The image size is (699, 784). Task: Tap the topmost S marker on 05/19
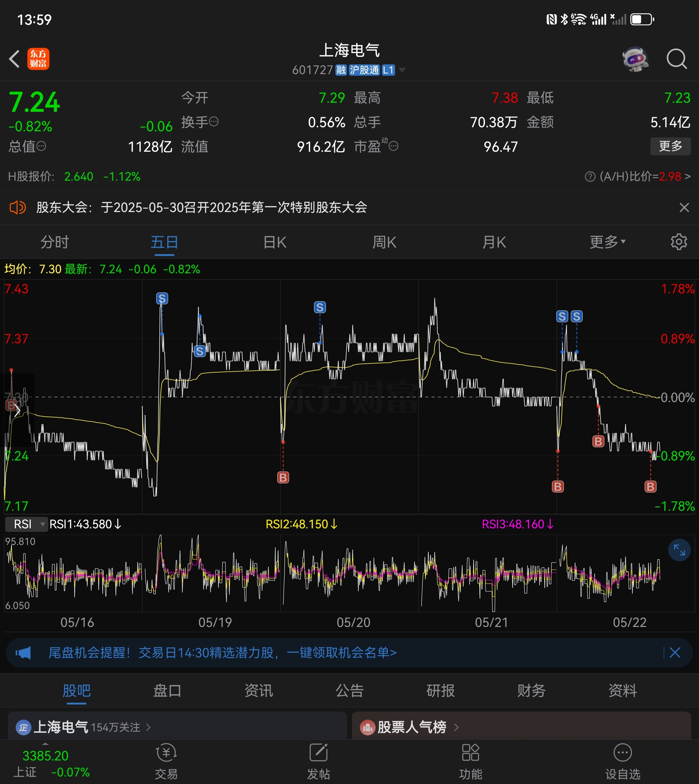click(x=162, y=298)
